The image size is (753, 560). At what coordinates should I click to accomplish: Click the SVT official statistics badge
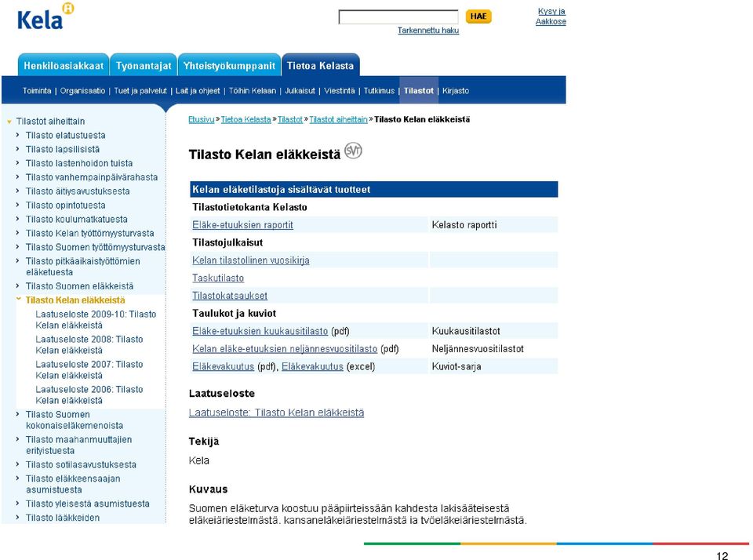click(x=353, y=151)
